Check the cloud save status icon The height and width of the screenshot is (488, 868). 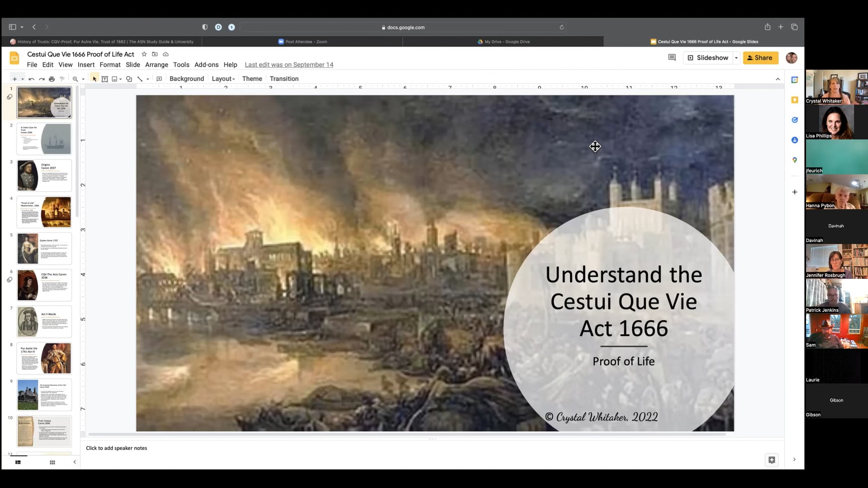click(x=165, y=54)
